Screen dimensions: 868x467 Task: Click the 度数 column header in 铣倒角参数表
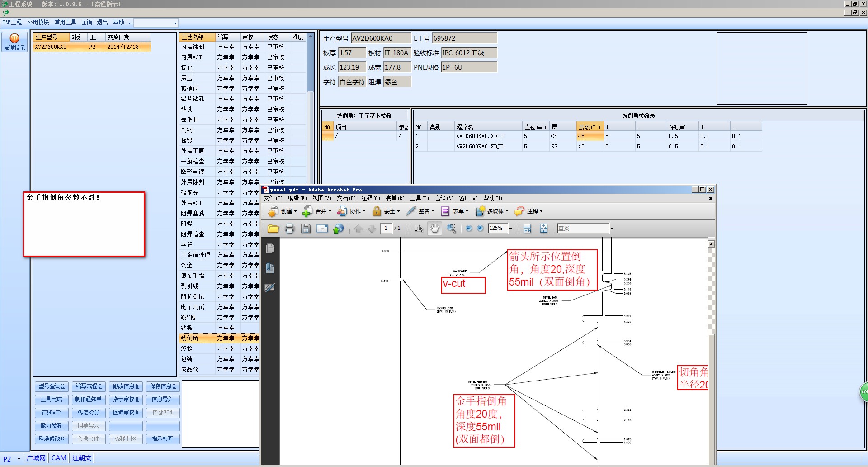click(x=590, y=127)
